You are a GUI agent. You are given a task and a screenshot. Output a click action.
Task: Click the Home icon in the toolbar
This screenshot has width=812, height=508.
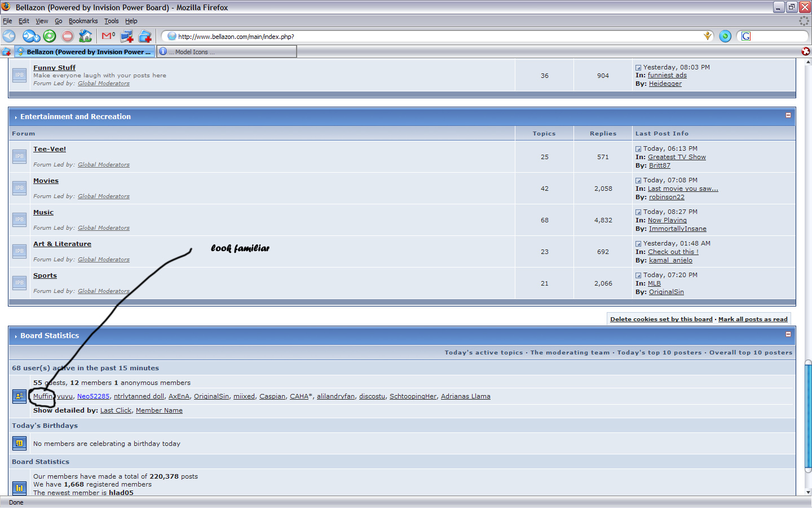click(85, 36)
